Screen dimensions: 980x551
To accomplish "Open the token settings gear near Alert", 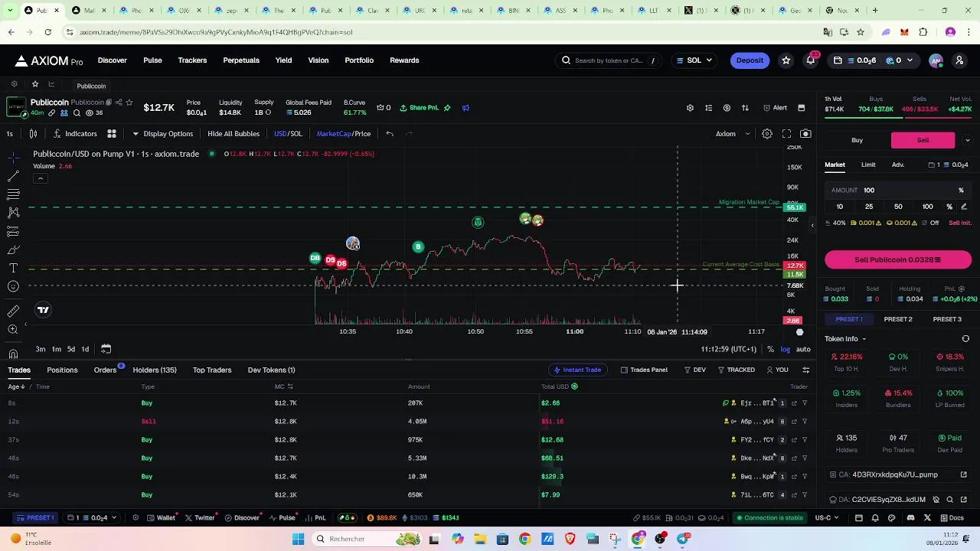I will (x=690, y=108).
